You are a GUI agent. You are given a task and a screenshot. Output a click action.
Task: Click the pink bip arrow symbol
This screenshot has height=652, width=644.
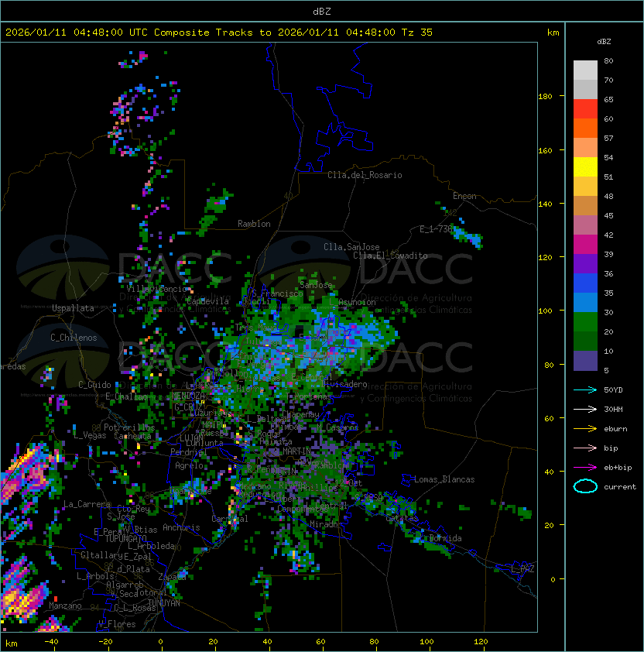click(585, 448)
